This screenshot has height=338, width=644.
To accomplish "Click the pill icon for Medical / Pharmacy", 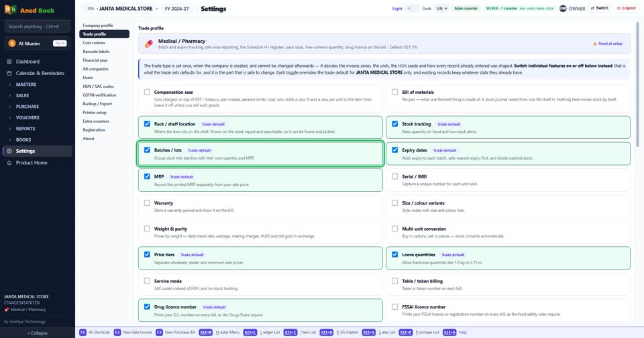I will (149, 44).
